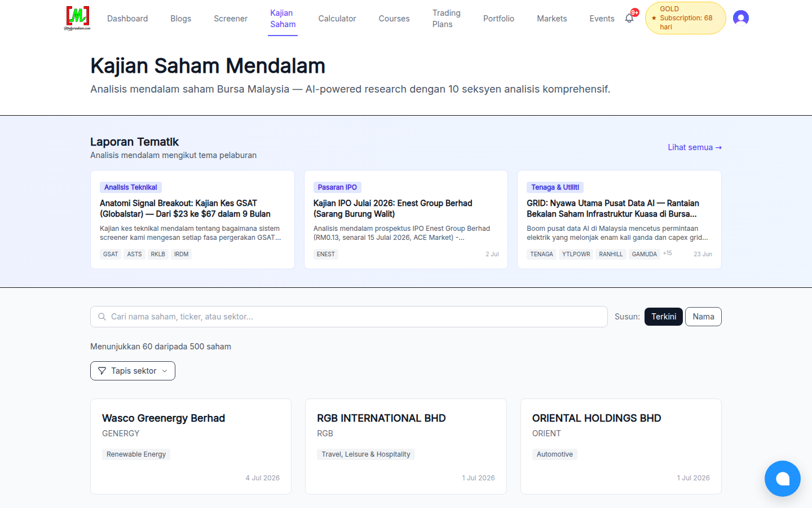Screen dimensions: 812x508
Task: Open the chat bubble widget
Action: [x=783, y=479]
